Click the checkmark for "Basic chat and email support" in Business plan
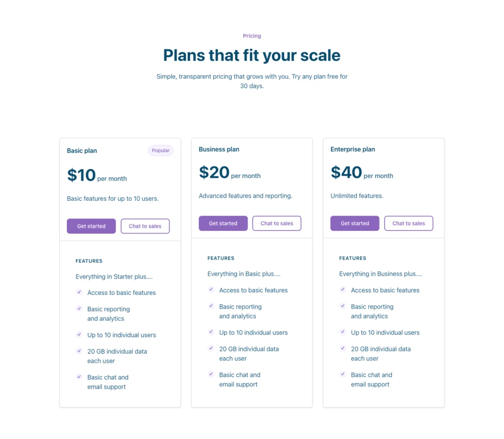The height and width of the screenshot is (439, 504). [x=211, y=375]
